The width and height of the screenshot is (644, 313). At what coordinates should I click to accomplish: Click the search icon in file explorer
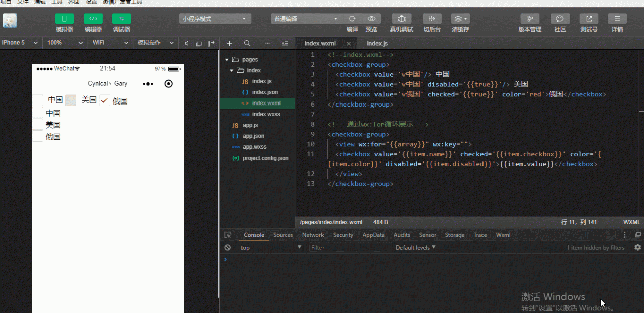(x=247, y=43)
